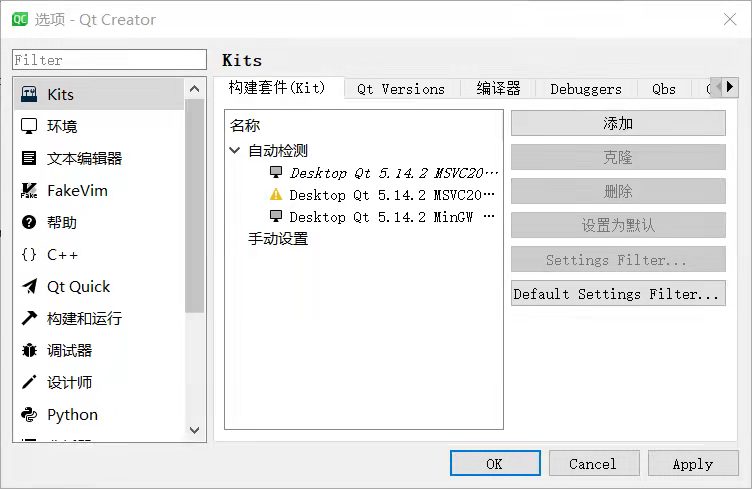Image resolution: width=752 pixels, height=489 pixels.
Task: Click the pencil icon beside 设计师
Action: coord(29,382)
